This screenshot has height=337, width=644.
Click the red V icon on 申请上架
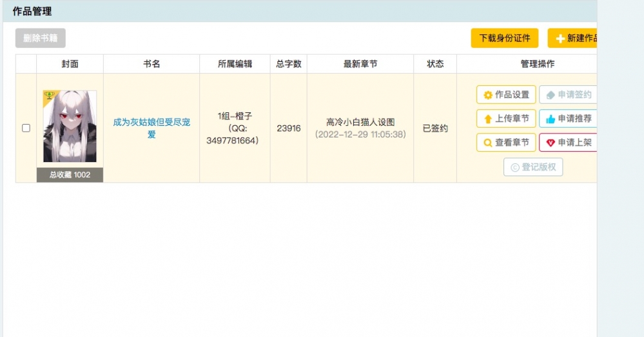click(550, 143)
